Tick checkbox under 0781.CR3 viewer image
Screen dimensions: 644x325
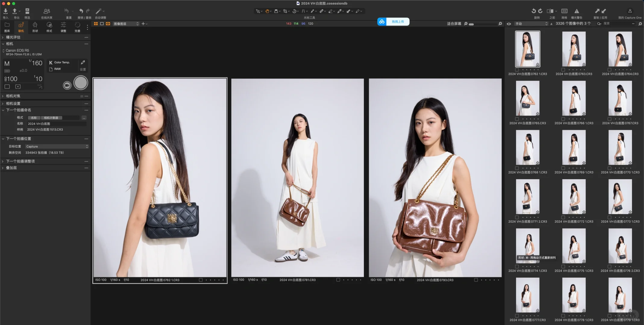(338, 280)
